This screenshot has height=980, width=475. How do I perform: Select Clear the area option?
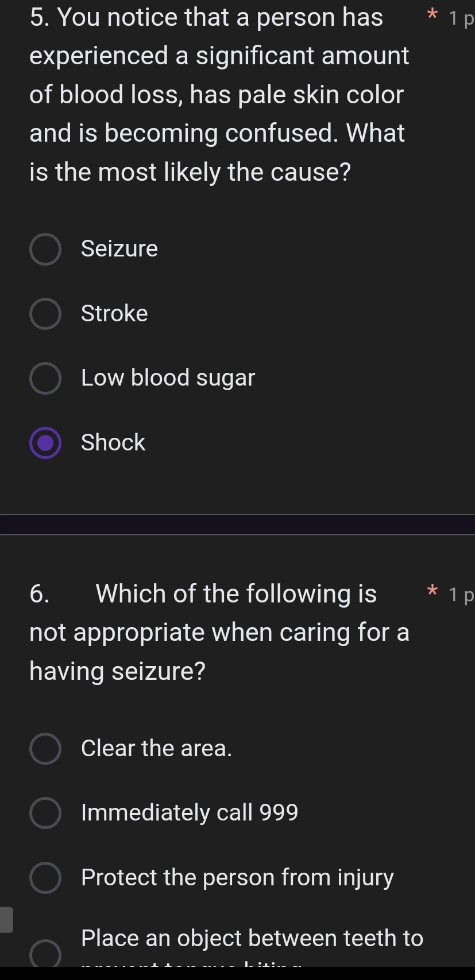point(45,748)
